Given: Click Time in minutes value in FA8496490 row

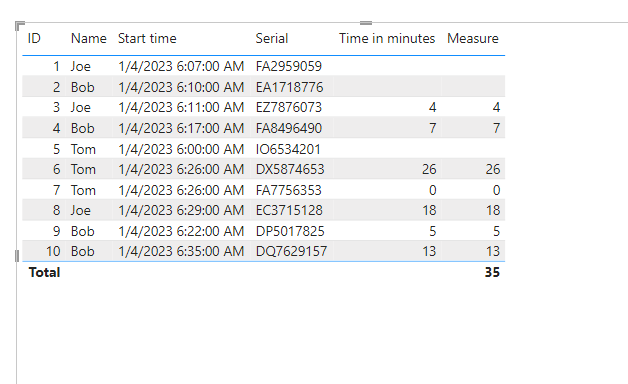Looking at the screenshot, I should [433, 128].
